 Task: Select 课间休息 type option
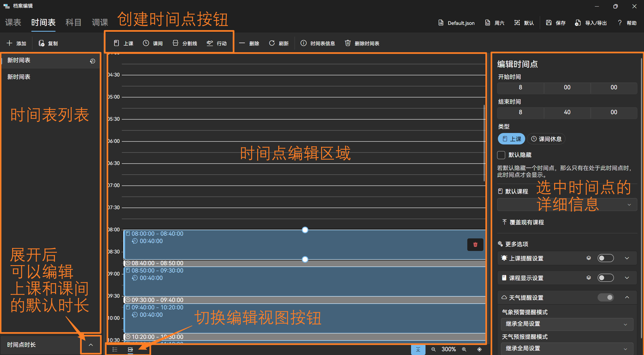click(x=546, y=139)
